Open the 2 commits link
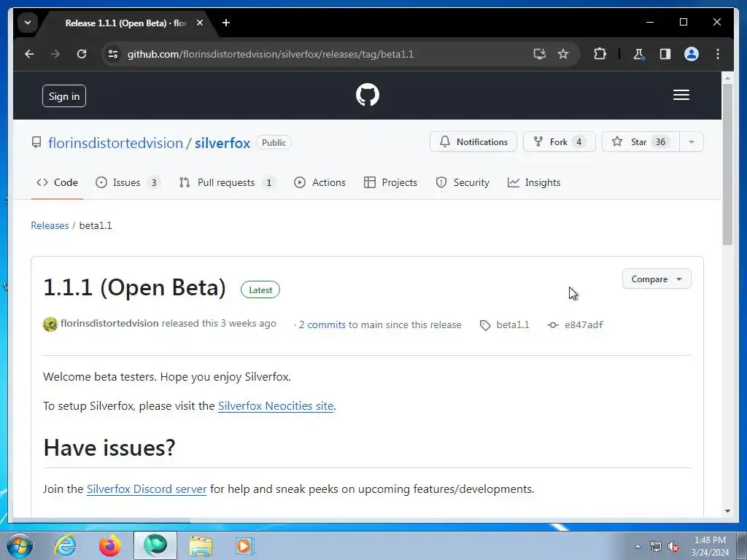 pyautogui.click(x=322, y=324)
